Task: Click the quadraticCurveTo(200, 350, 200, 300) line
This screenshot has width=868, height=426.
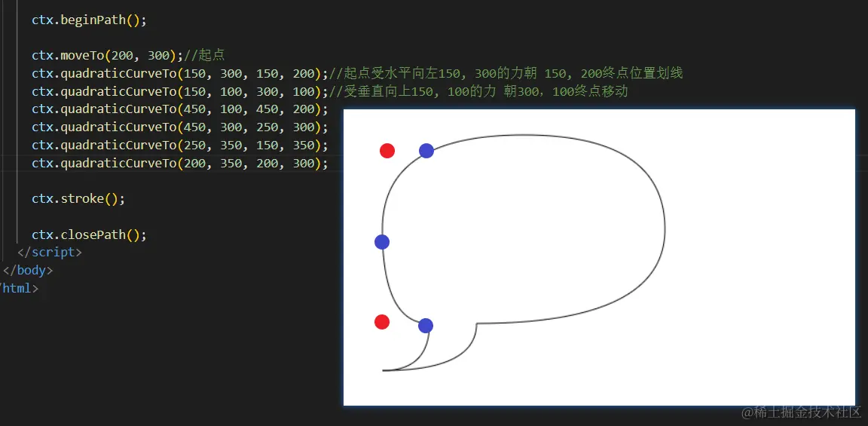Action: (x=180, y=164)
